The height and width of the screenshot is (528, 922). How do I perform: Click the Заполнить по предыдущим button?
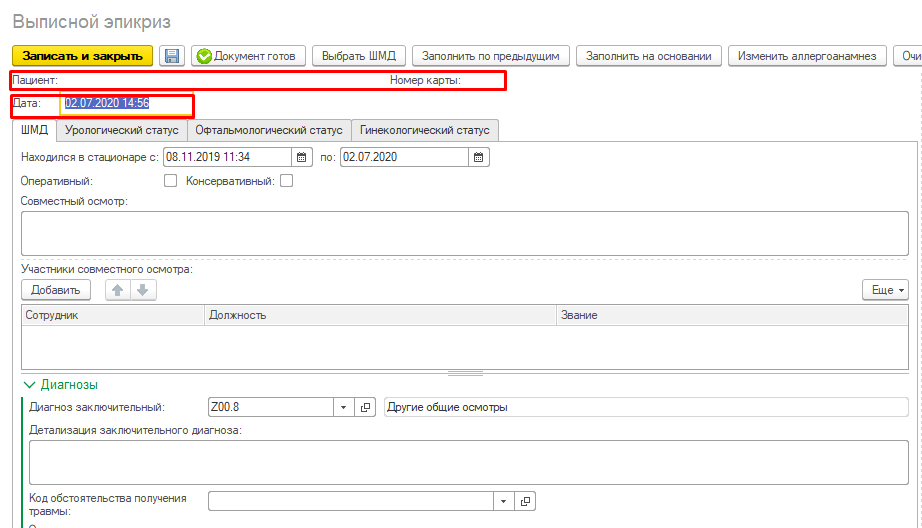[491, 56]
